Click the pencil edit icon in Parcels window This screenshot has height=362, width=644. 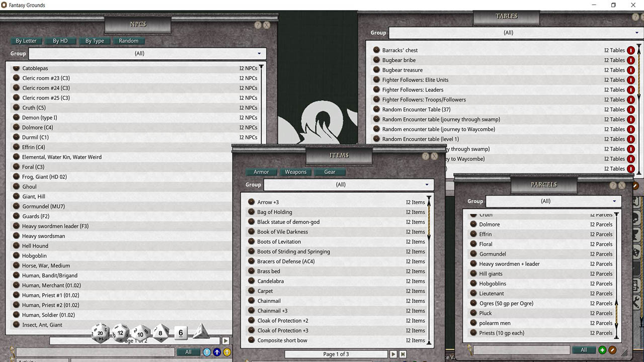click(612, 350)
